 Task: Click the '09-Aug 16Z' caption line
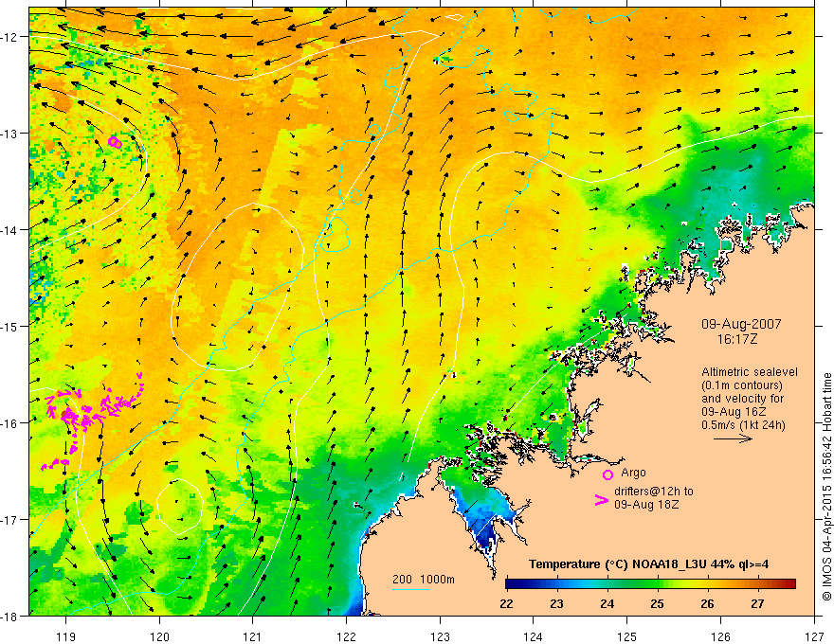pyautogui.click(x=734, y=412)
